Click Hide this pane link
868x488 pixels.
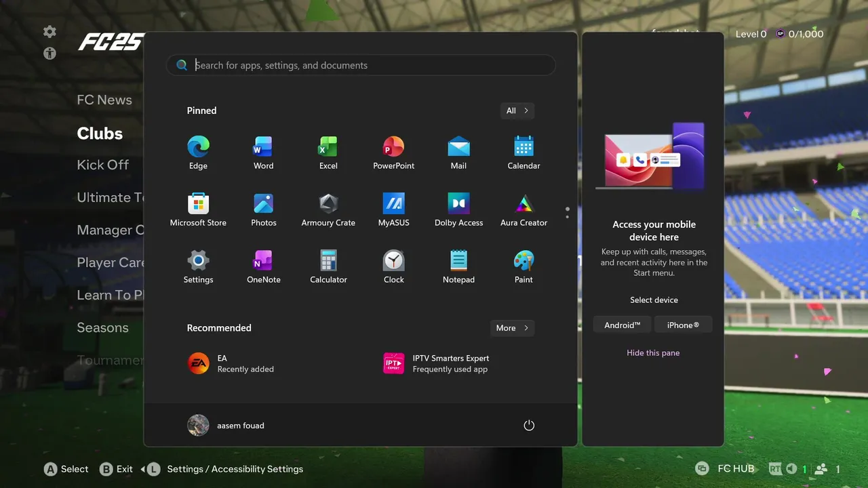(653, 353)
